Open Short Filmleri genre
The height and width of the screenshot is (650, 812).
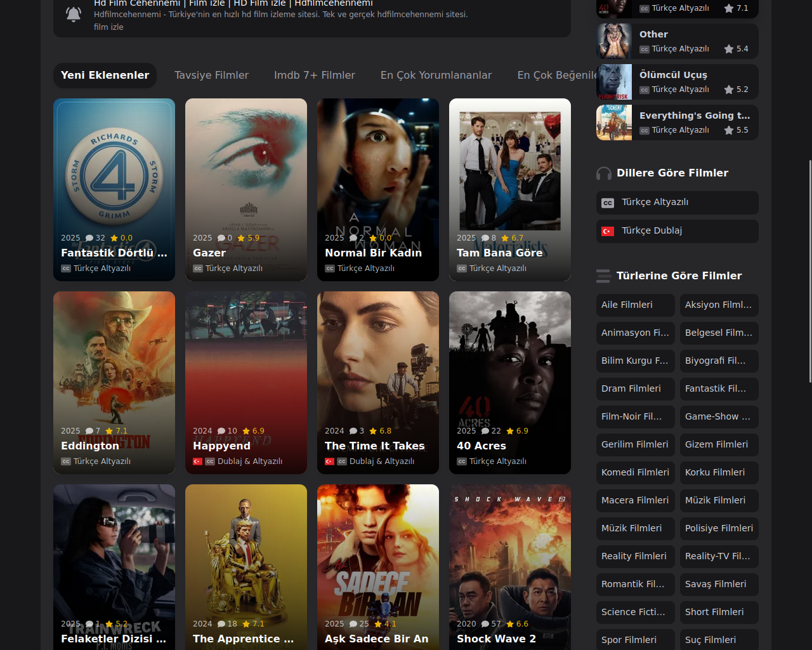click(x=719, y=613)
